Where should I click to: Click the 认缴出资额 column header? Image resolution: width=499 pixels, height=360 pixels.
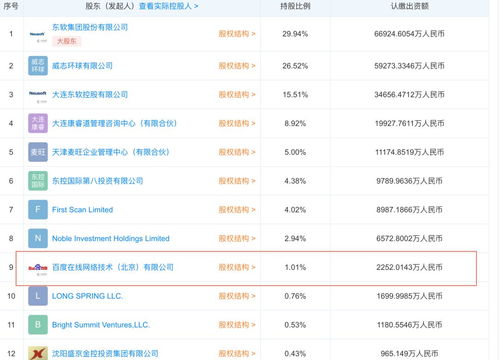point(409,6)
